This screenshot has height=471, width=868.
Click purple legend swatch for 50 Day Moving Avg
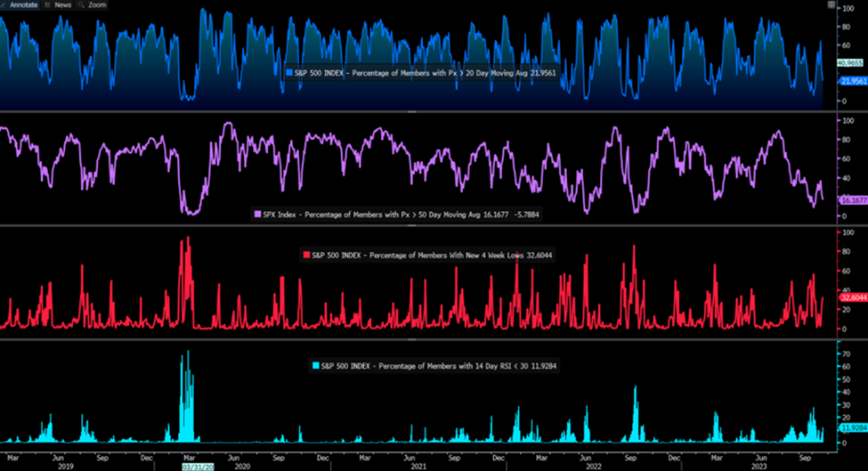pyautogui.click(x=258, y=215)
